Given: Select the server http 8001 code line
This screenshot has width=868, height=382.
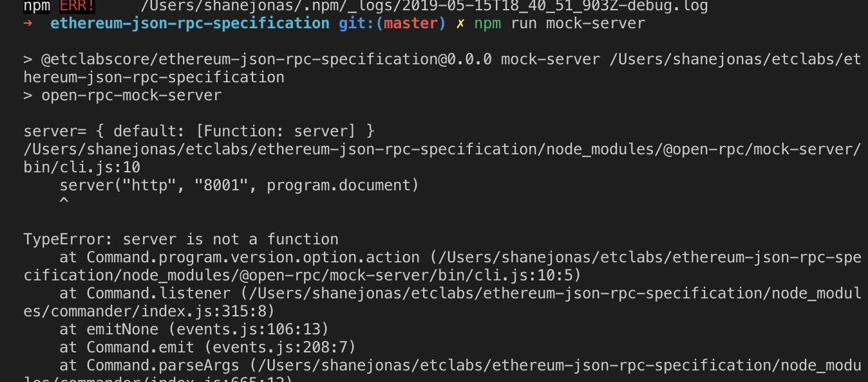Looking at the screenshot, I should click(x=238, y=185).
